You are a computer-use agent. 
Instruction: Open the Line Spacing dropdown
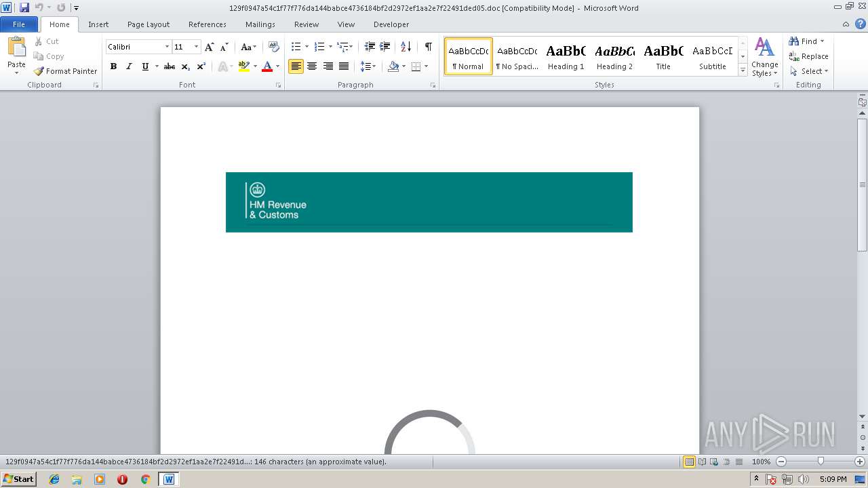pos(368,66)
